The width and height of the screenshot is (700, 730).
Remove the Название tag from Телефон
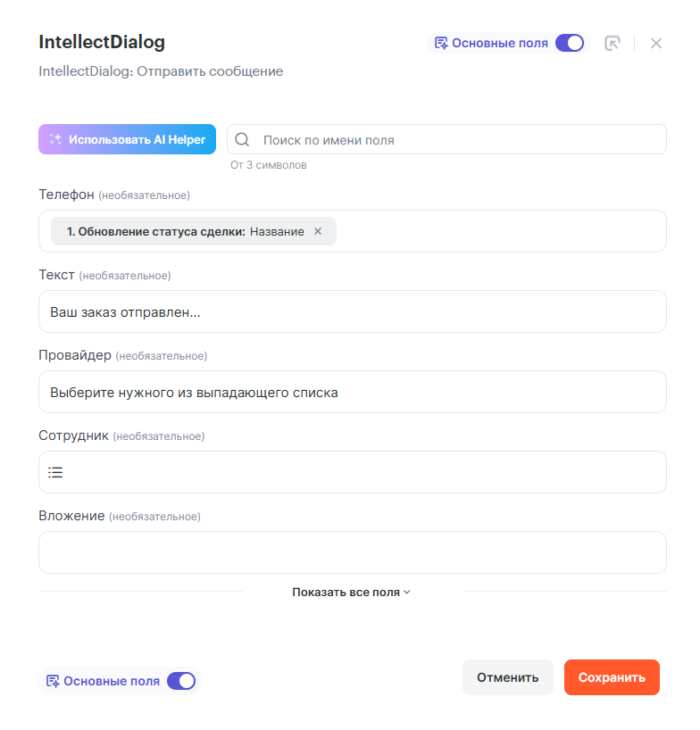318,231
